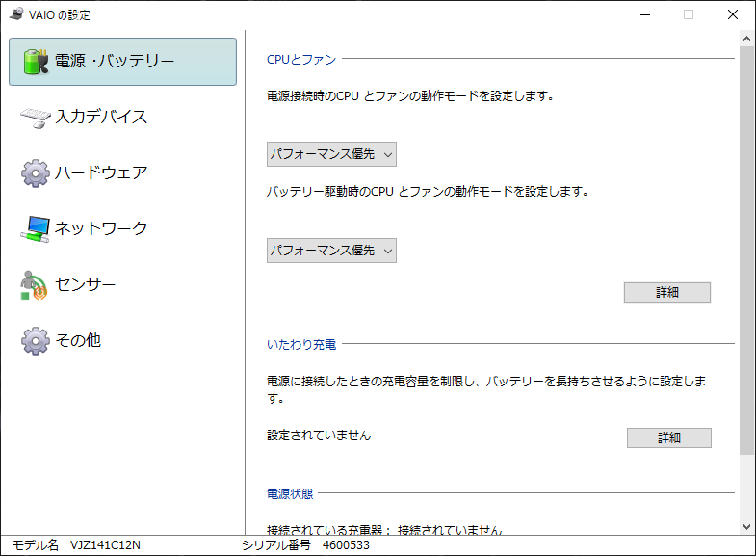The width and height of the screenshot is (756, 556).
Task: Open AC-power CPU and fan mode dropdown
Action: click(331, 154)
